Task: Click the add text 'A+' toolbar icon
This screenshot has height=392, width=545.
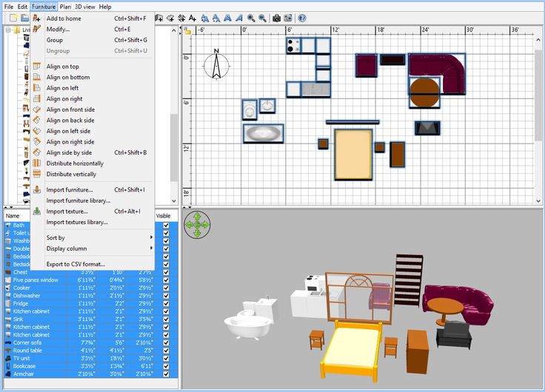Action: [x=193, y=18]
